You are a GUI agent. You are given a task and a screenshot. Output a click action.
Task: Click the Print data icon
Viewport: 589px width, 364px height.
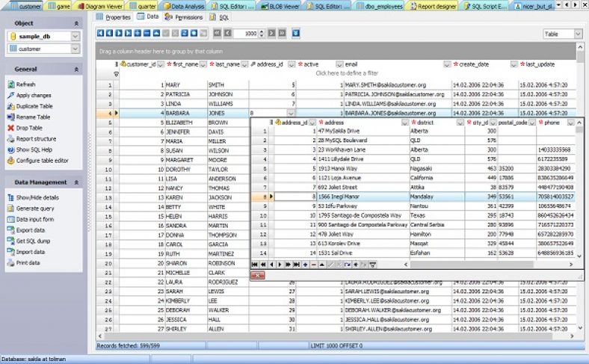(x=10, y=263)
